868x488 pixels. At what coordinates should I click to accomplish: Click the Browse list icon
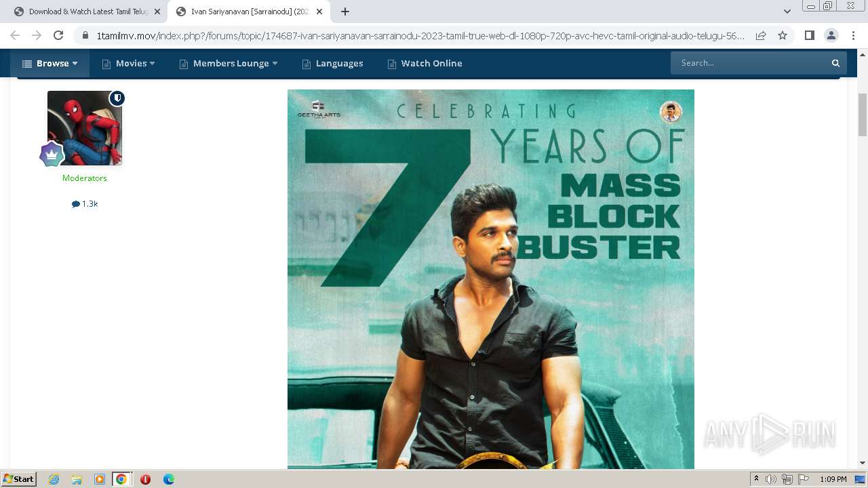27,64
